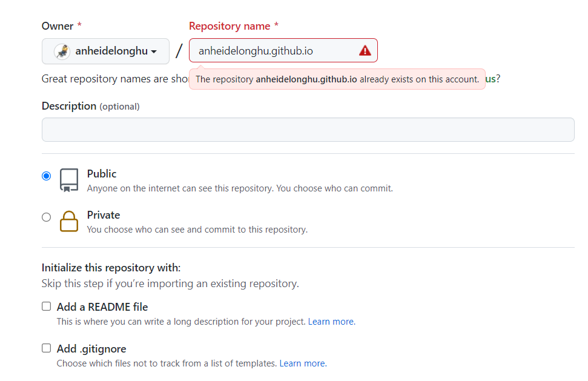The image size is (588, 381).
Task: Click the repository already exists error message
Action: click(337, 79)
